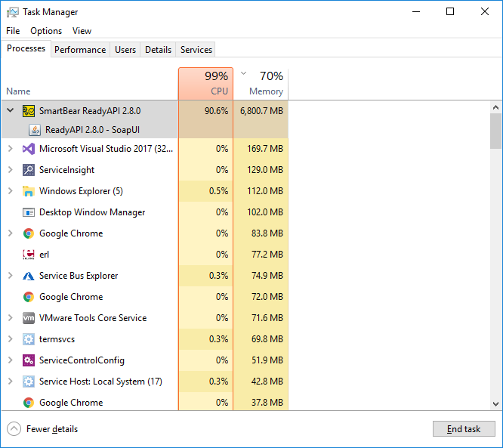Expand the Google Chrome 83.8 MB group
The height and width of the screenshot is (448, 503).
point(11,233)
